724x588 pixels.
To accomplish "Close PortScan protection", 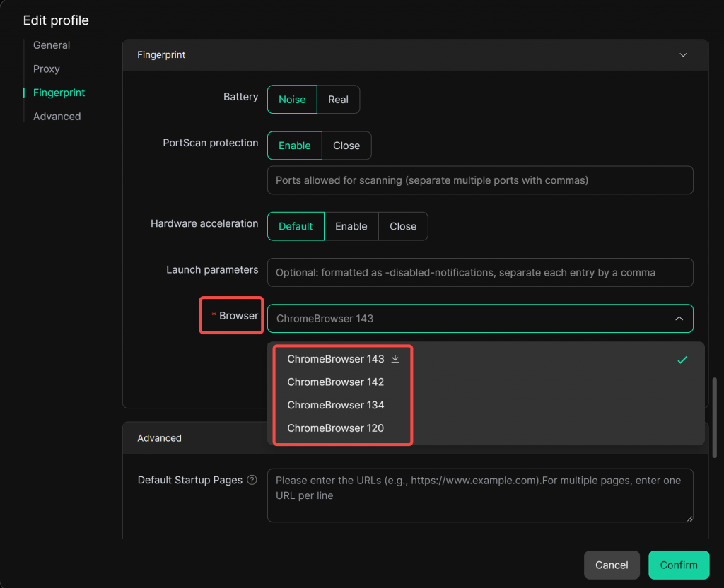I will (346, 146).
